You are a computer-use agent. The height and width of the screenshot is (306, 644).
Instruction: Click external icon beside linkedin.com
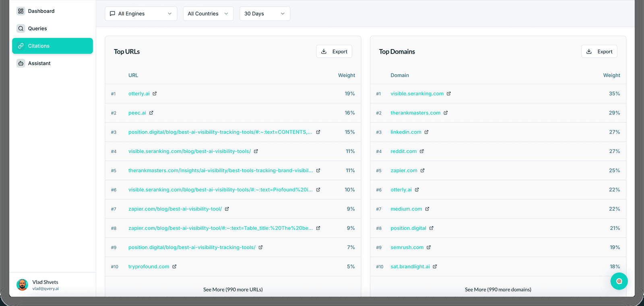427,132
